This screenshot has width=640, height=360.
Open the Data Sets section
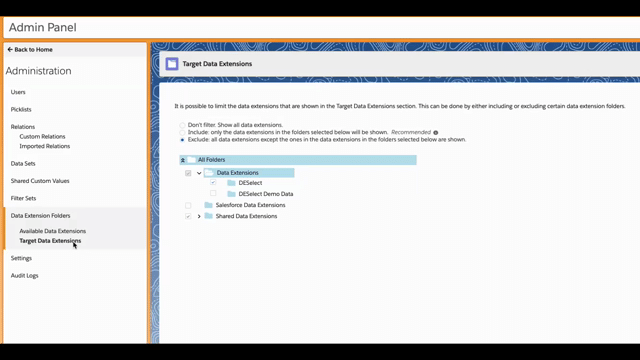tap(23, 163)
